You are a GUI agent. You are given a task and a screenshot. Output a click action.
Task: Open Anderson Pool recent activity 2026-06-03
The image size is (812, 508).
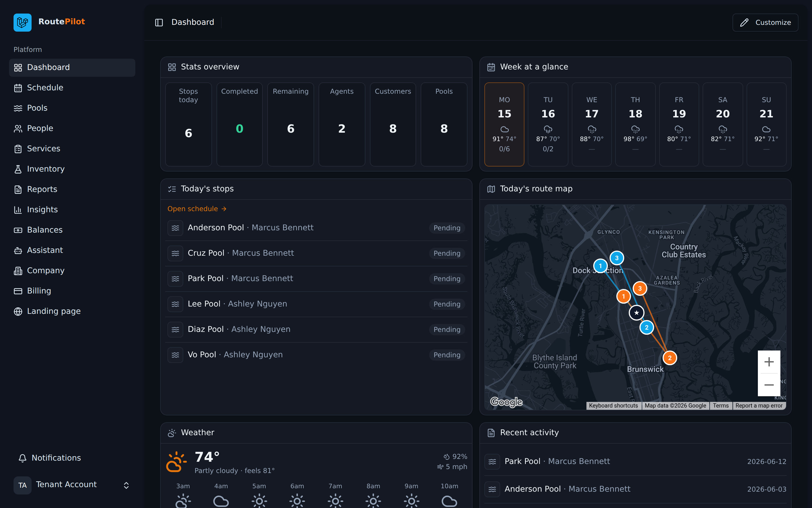635,489
